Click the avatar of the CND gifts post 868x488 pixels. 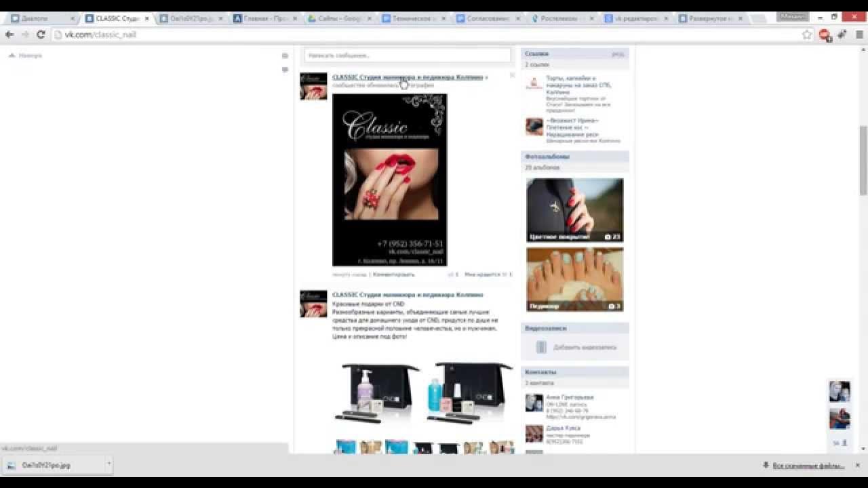313,304
